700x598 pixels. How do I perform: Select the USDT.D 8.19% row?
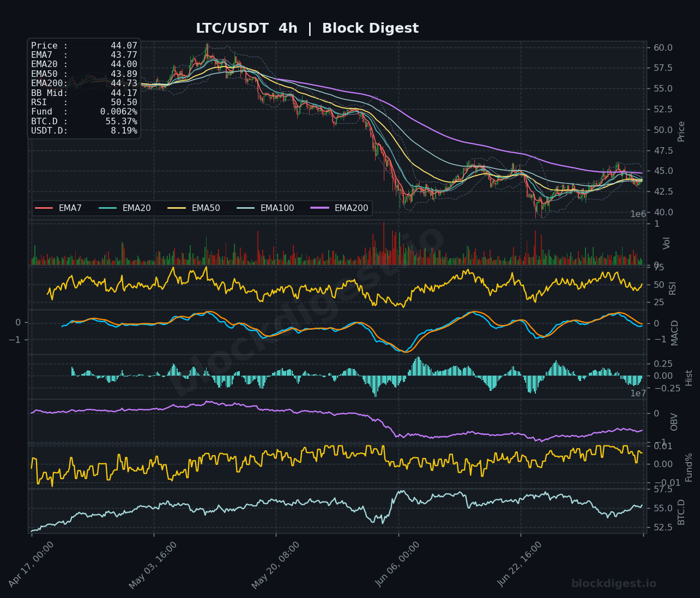coord(84,131)
